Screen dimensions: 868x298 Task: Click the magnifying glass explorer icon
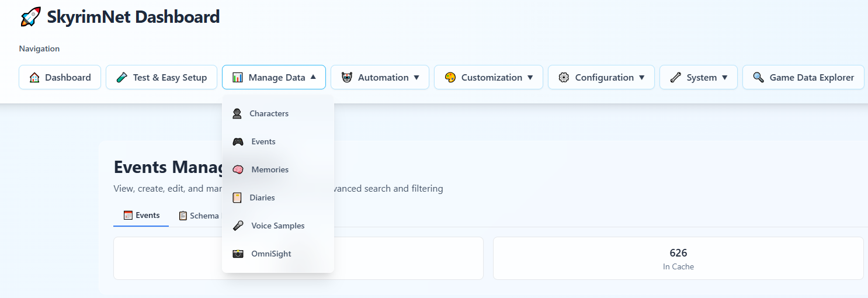click(x=758, y=77)
